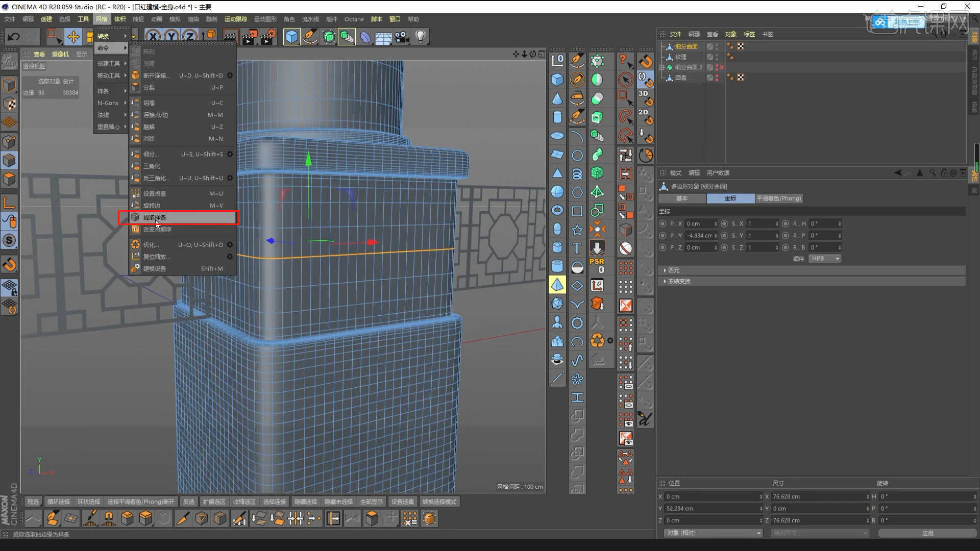The image size is (980, 551).
Task: Click the light bulb icon in toolbar
Action: pos(421,37)
